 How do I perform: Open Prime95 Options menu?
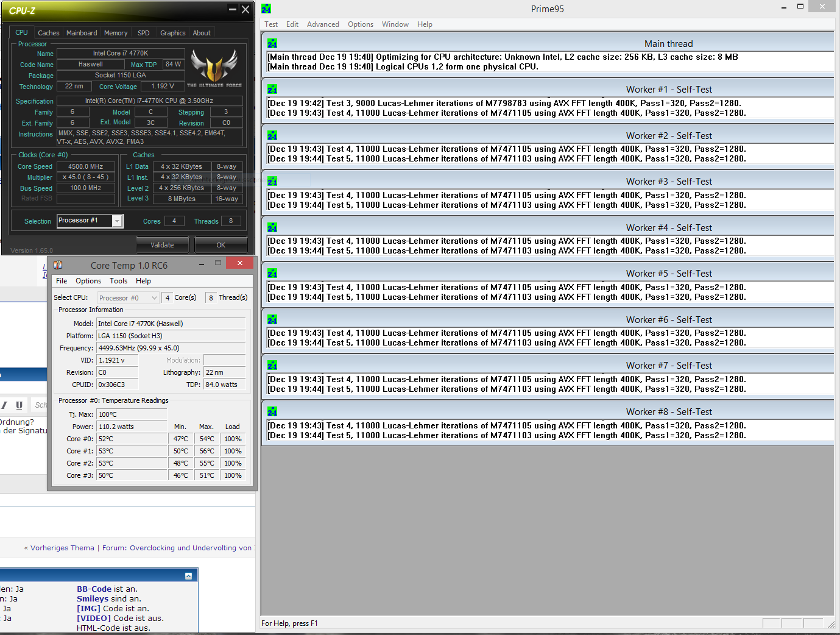(x=361, y=24)
